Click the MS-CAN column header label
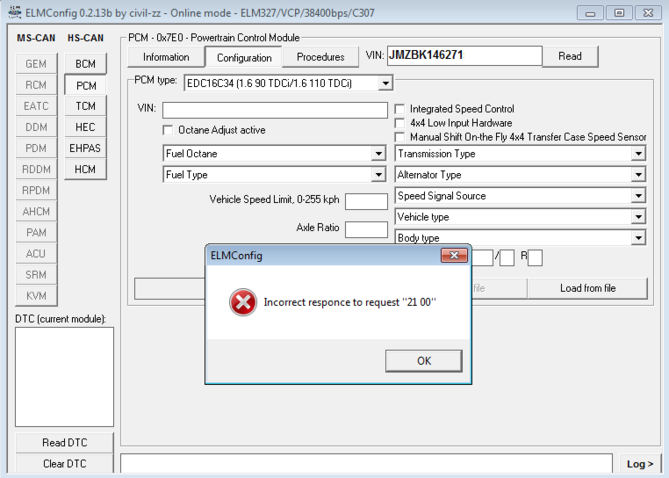The image size is (669, 478). pos(36,38)
